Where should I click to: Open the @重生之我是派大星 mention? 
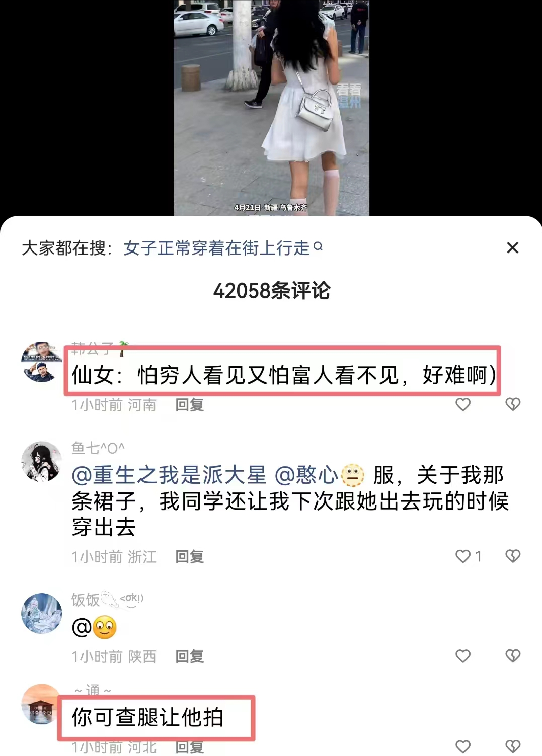click(169, 475)
